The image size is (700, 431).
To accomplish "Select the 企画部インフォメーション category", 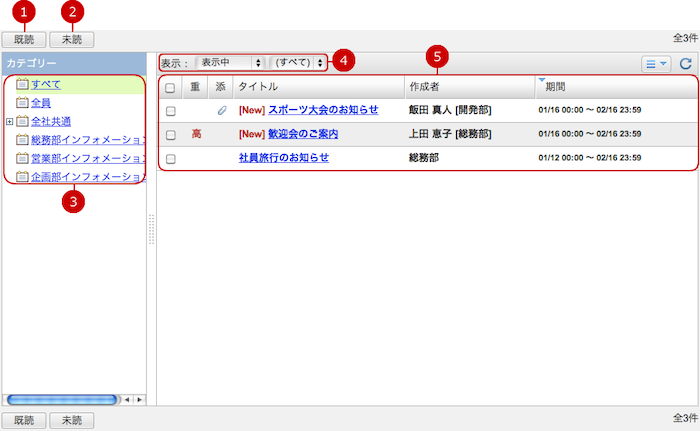I will [x=88, y=177].
